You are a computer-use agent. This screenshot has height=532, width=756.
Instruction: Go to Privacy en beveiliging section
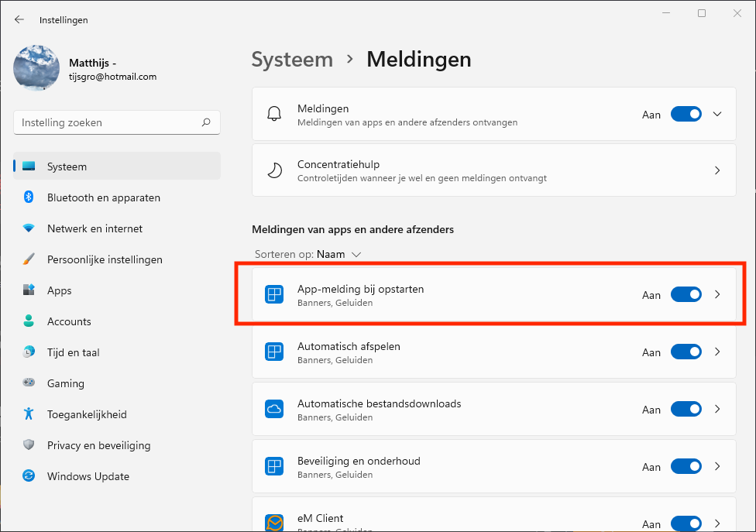[98, 445]
